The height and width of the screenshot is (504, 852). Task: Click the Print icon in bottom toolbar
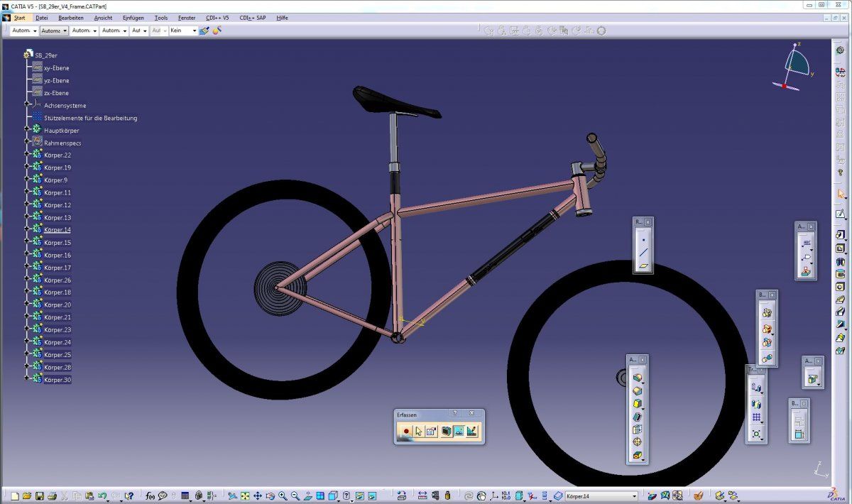click(52, 495)
